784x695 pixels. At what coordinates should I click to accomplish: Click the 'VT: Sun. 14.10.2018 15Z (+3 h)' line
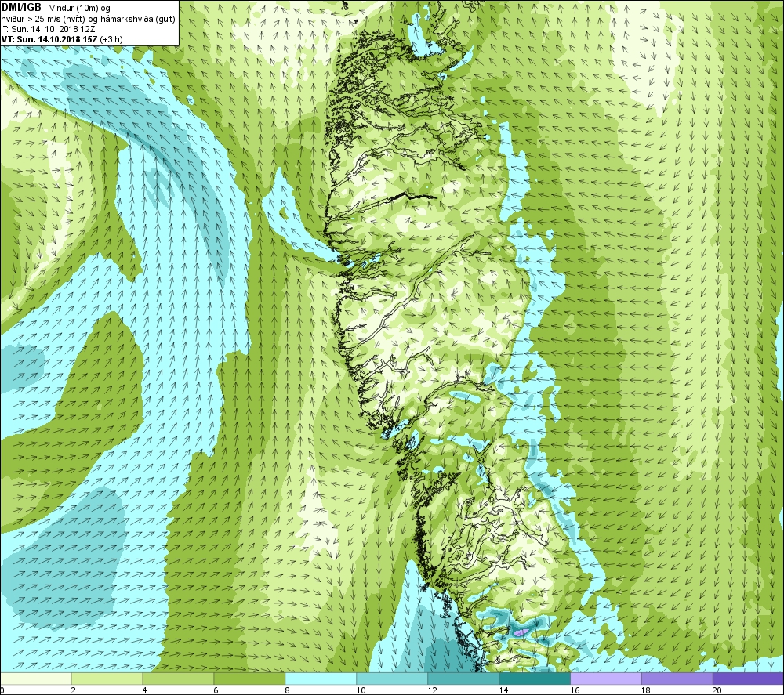click(x=62, y=39)
